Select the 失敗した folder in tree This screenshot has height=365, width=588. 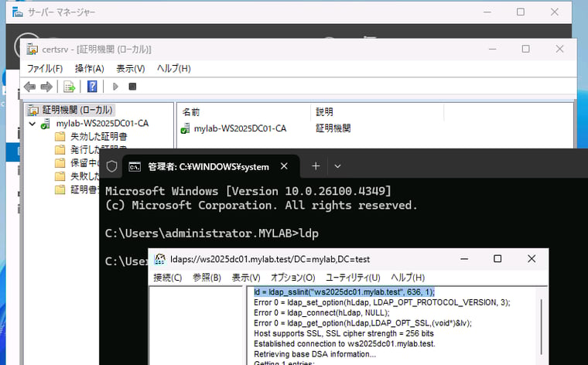point(77,176)
